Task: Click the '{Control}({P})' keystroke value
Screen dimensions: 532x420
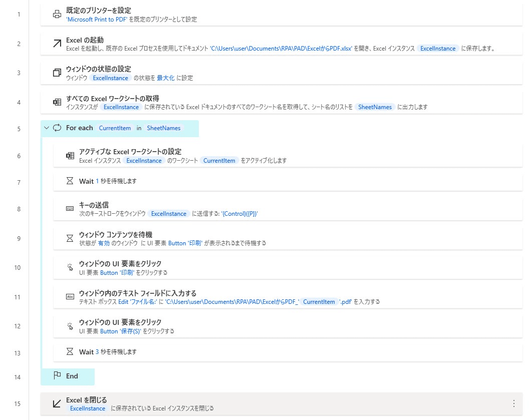Action: click(239, 214)
